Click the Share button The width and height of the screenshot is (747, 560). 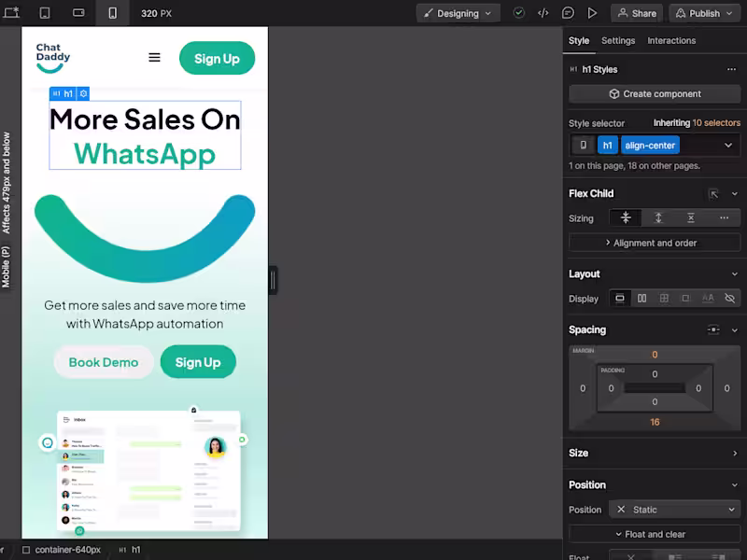637,13
